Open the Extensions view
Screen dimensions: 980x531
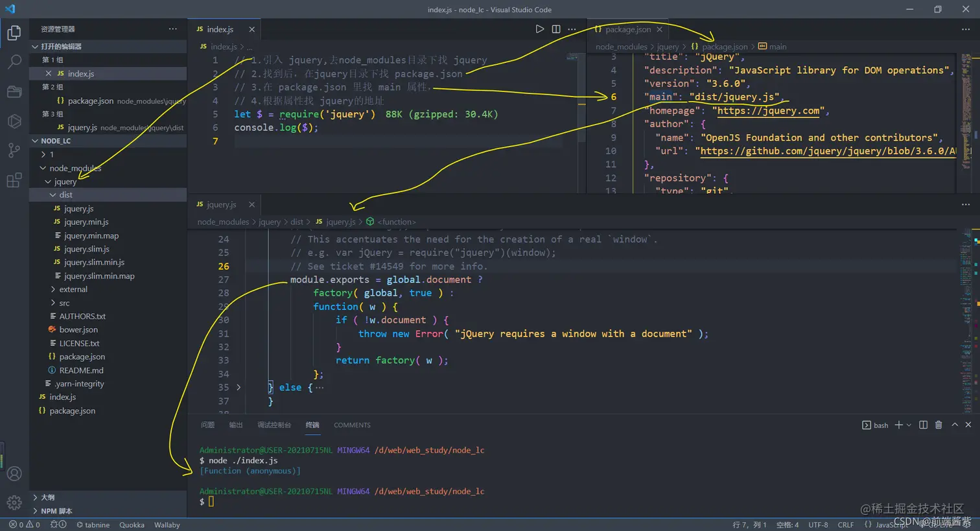(14, 180)
